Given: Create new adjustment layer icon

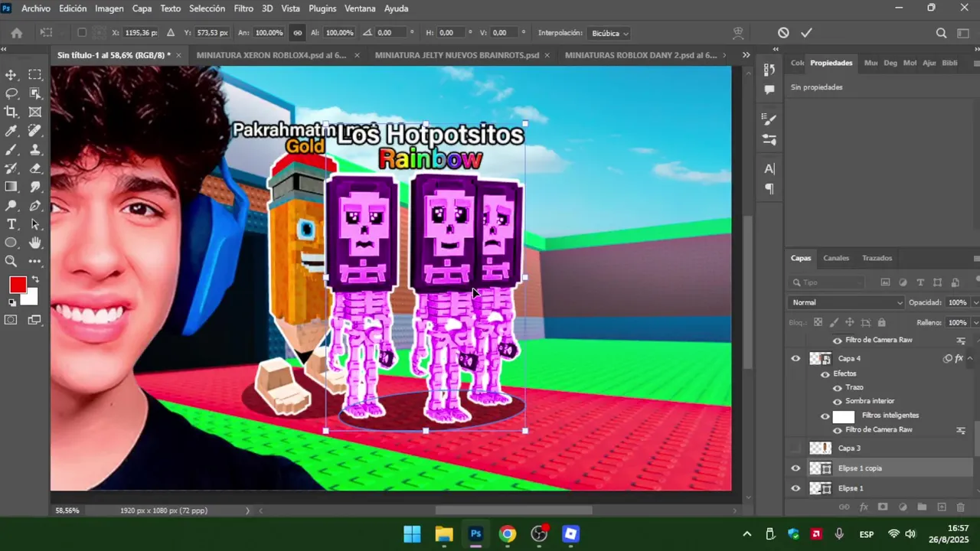Looking at the screenshot, I should click(903, 507).
